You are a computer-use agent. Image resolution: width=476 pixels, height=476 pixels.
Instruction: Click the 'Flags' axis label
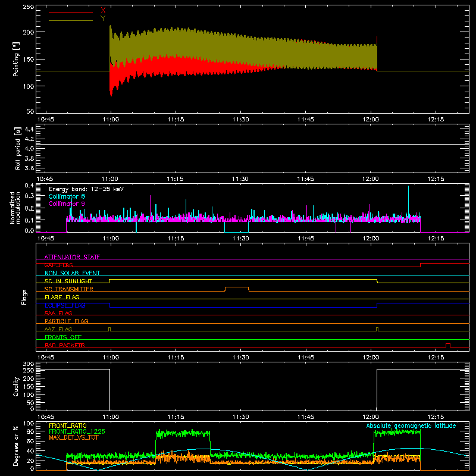pyautogui.click(x=24, y=297)
